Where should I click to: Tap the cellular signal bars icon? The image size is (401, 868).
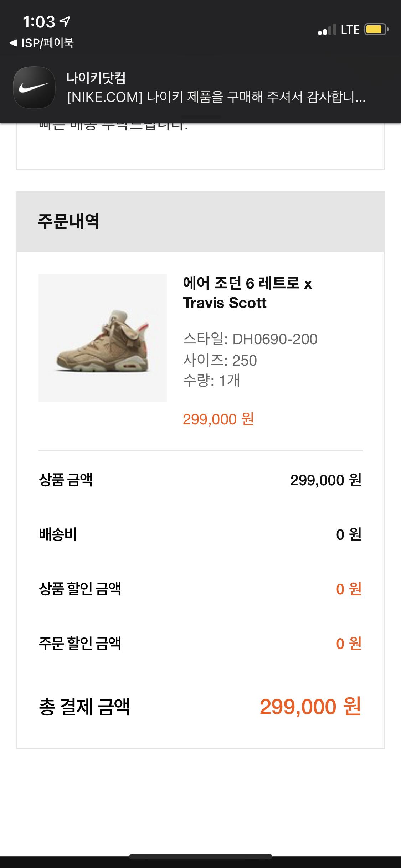click(x=327, y=30)
